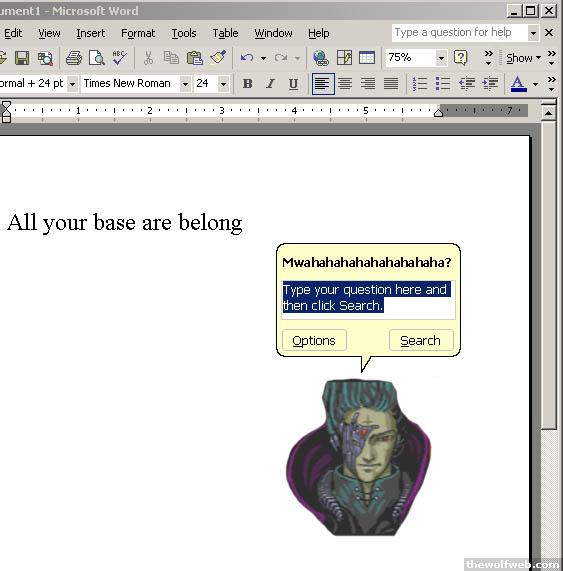The image size is (563, 571).
Task: Click the Type a question for help box
Action: (460, 33)
